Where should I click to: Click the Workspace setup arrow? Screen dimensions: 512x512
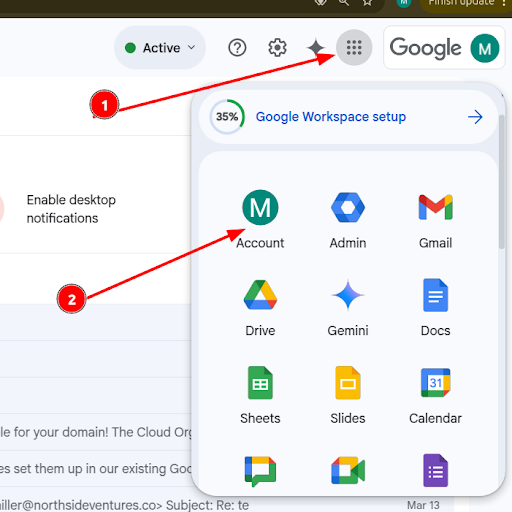point(475,117)
